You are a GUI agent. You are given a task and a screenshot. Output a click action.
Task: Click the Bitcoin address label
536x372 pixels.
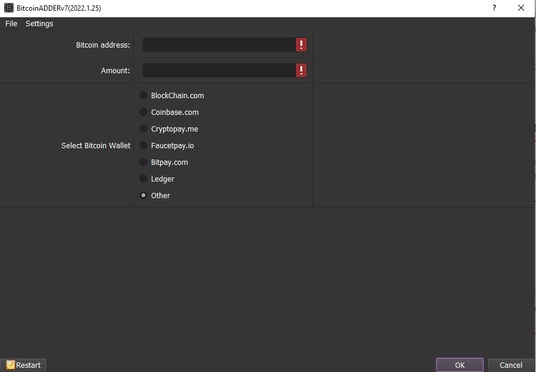103,45
